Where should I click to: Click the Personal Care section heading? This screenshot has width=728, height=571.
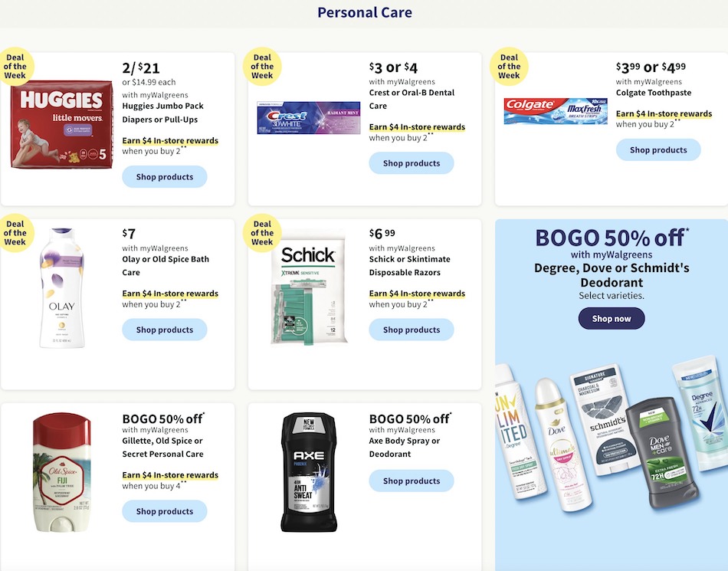pos(365,12)
